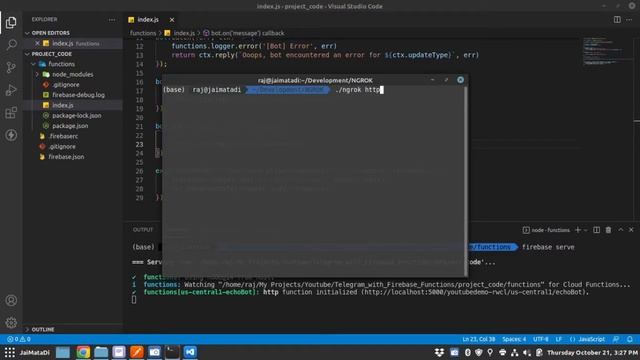The width and height of the screenshot is (640, 360).
Task: Close the bottom panel
Action: pyautogui.click(x=631, y=230)
